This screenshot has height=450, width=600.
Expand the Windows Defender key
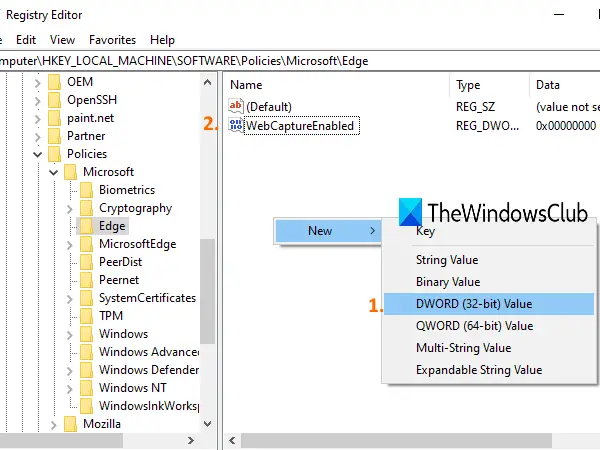[70, 370]
